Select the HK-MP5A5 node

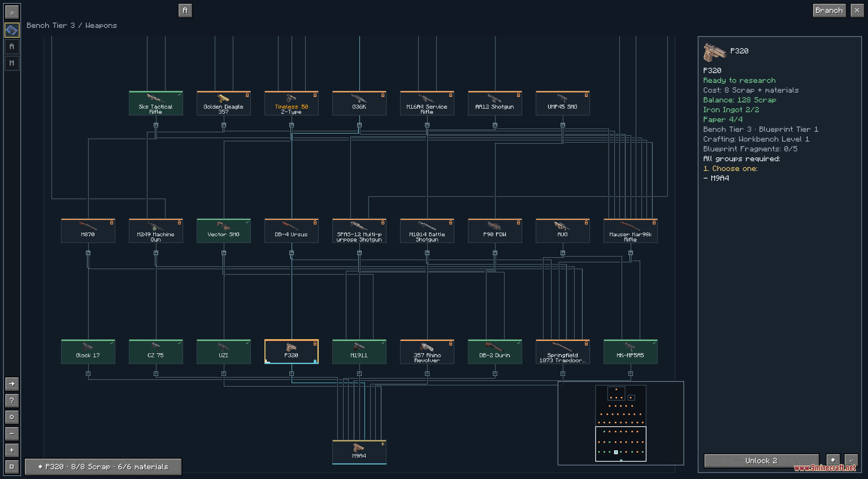[630, 351]
